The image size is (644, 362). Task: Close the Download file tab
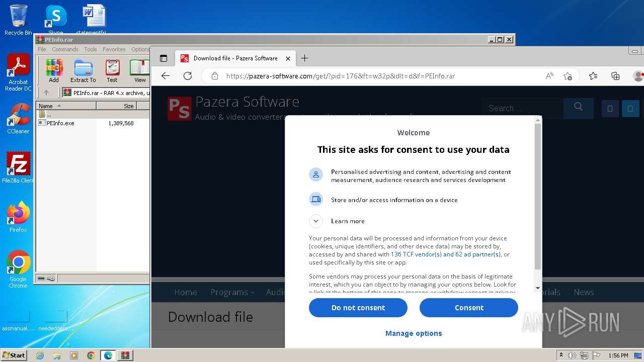[288, 58]
